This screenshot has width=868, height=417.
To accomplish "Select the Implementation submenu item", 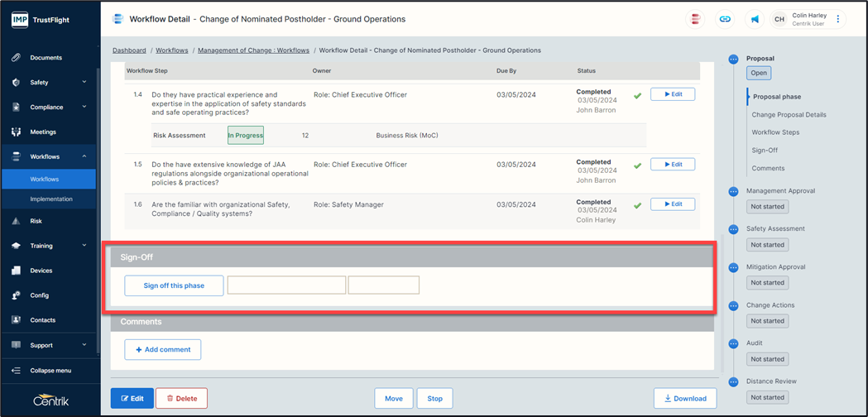I will (x=51, y=199).
